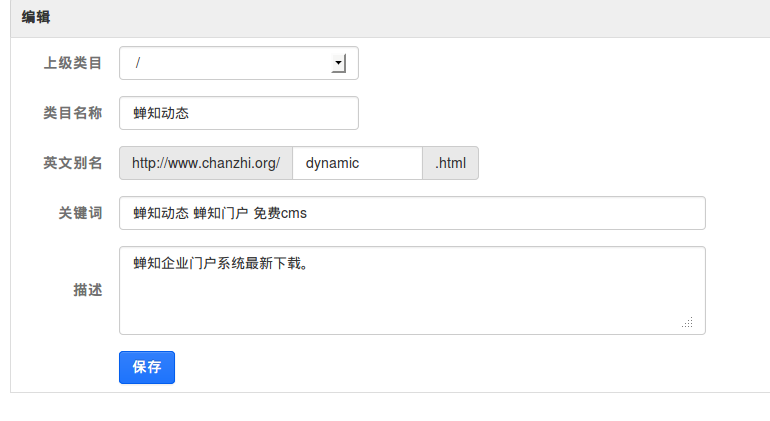Focus the 类目名称 field containing 蝉知动态
The image size is (770, 421).
click(238, 113)
